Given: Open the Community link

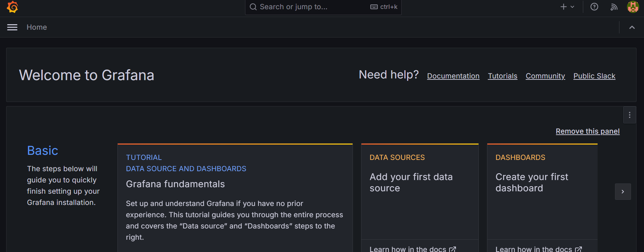Looking at the screenshot, I should 545,76.
